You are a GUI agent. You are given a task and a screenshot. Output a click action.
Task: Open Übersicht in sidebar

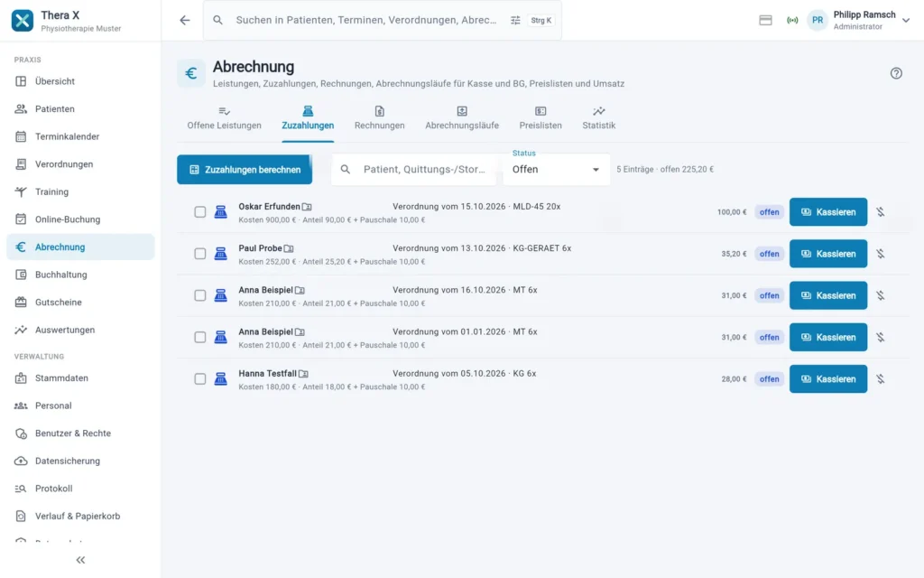[x=80, y=81]
